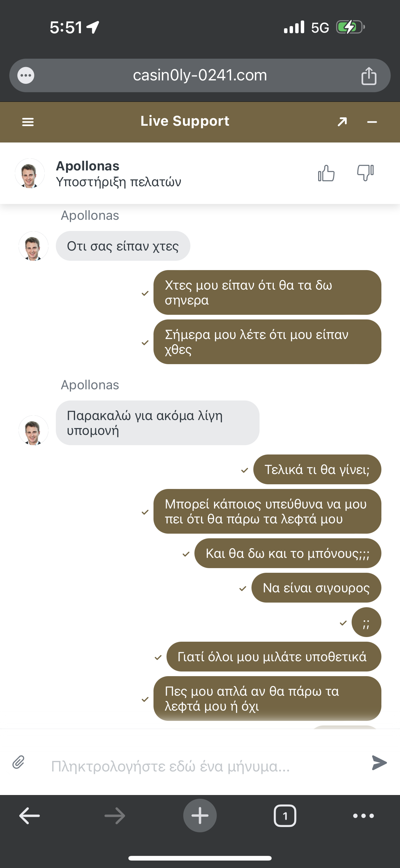Open a new tab with the plus button

200,816
